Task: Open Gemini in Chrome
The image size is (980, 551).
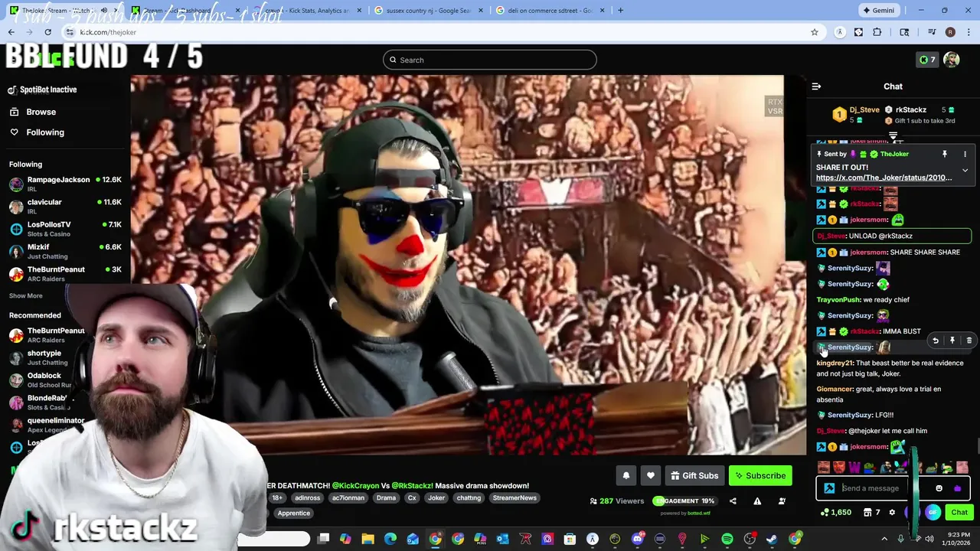Action: 878,11
